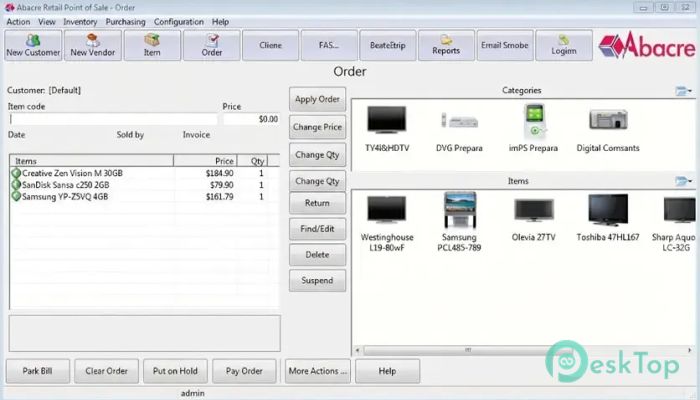Click the $161.79 price cell
Viewport: 700px width, 400px height.
point(220,196)
